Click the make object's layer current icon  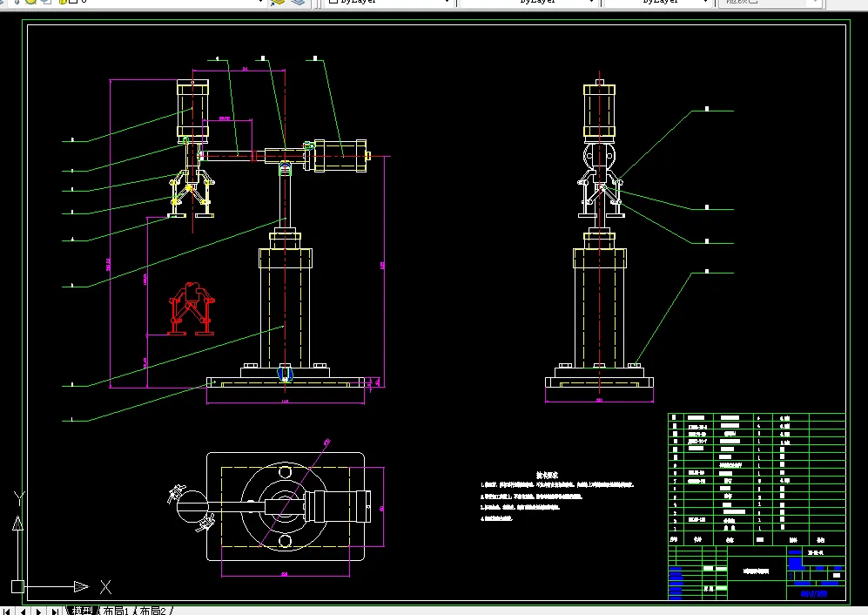coord(278,3)
